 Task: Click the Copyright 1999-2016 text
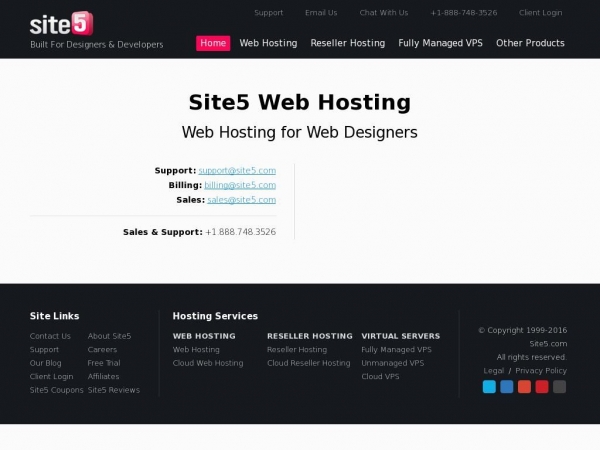(523, 330)
